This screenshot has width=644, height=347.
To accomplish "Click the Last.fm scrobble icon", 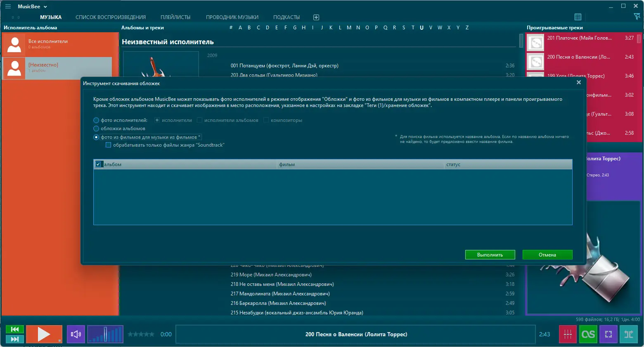I will pos(588,334).
